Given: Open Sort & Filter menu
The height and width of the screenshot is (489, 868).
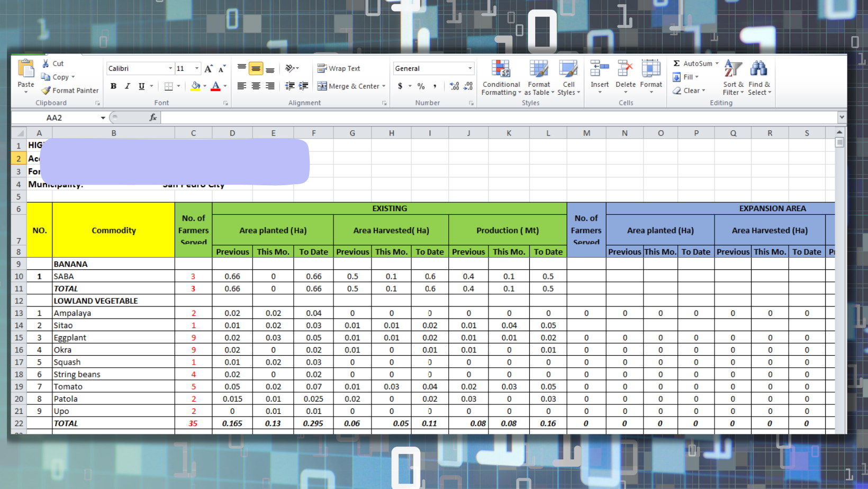Looking at the screenshot, I should (733, 77).
